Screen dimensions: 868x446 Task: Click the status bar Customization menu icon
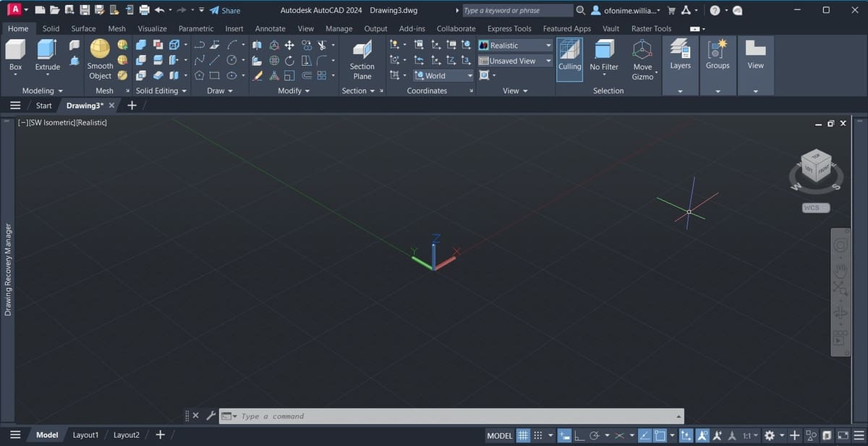(859, 435)
